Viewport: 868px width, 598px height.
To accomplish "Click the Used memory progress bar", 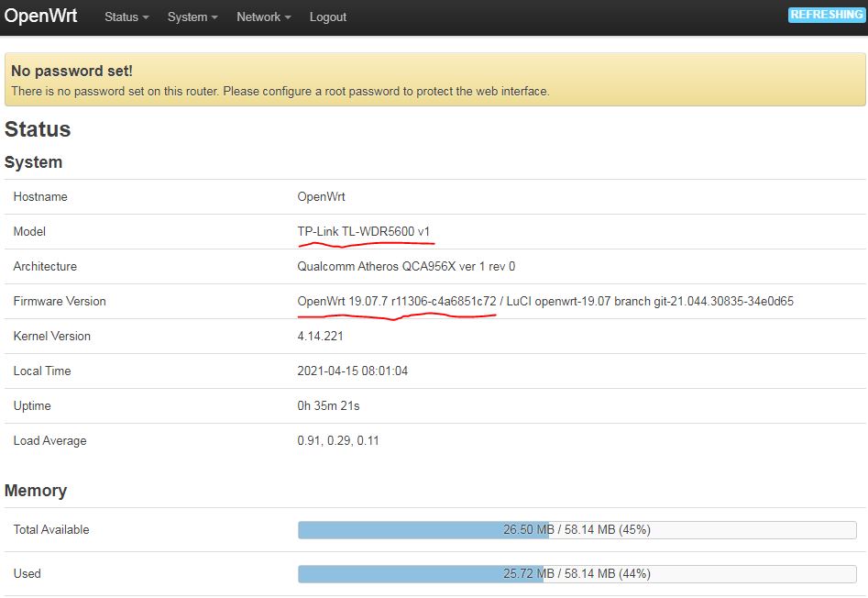I will [577, 574].
